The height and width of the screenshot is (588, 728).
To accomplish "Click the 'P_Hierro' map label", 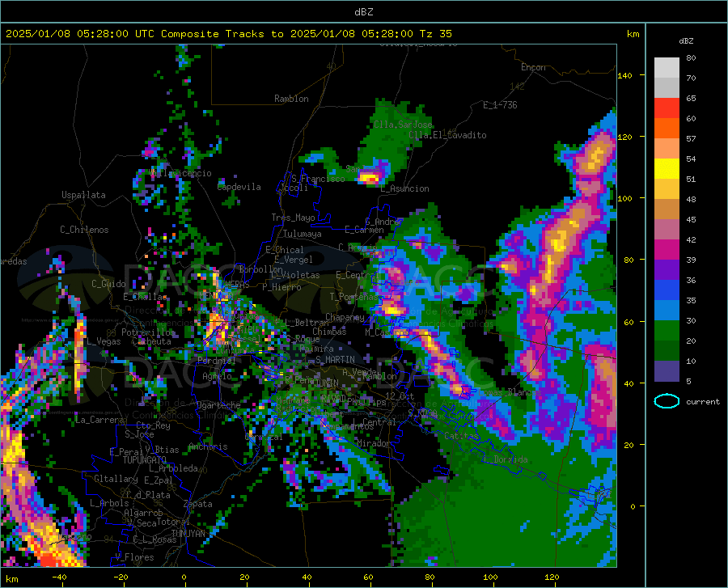I will tap(281, 287).
